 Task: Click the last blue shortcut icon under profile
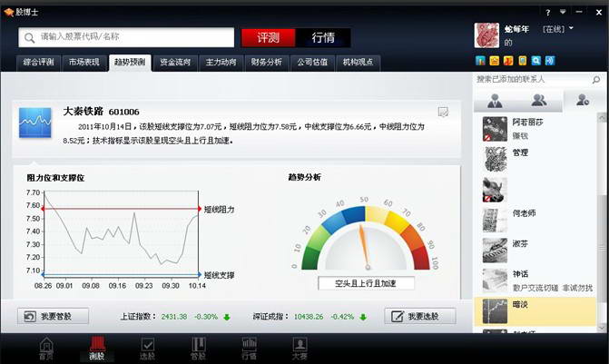point(550,61)
